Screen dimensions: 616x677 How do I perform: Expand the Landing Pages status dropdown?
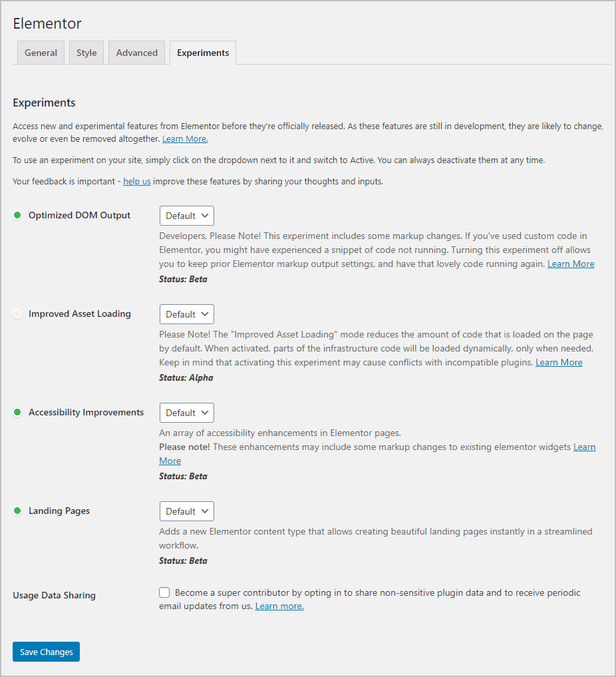186,511
